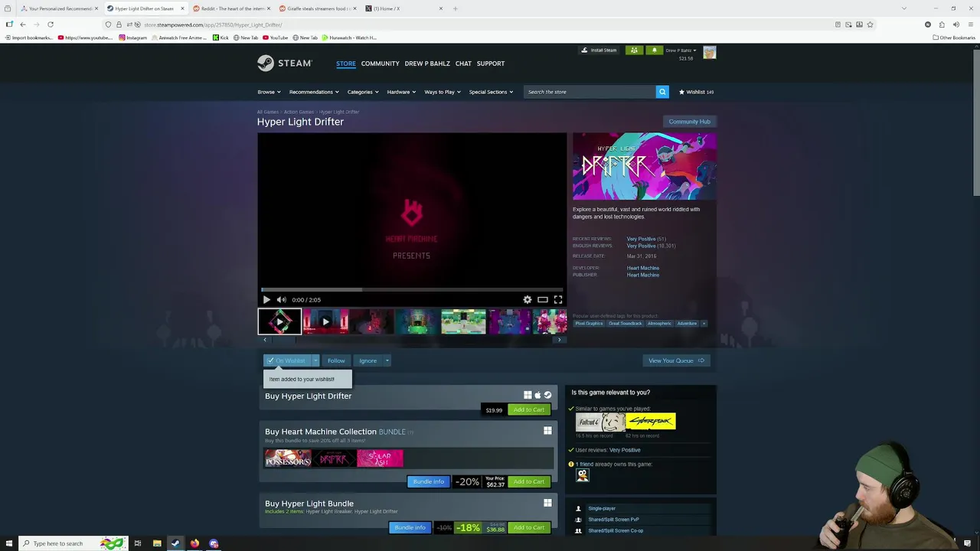The height and width of the screenshot is (551, 980).
Task: Follow Hyper Light Drifter
Action: (x=336, y=360)
